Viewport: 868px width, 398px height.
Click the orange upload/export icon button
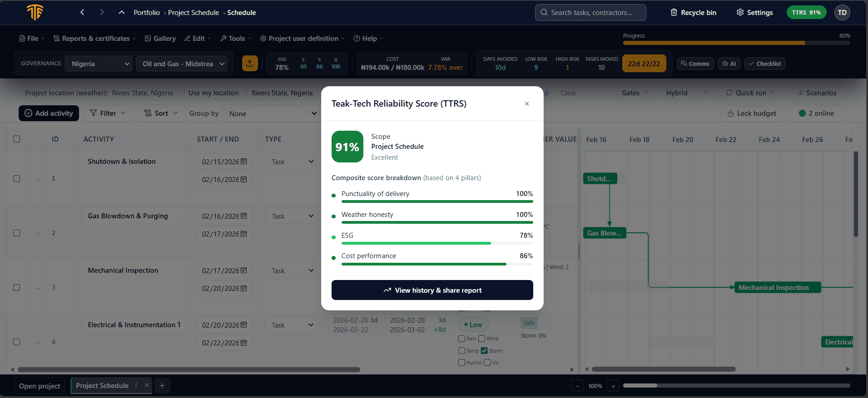(250, 64)
